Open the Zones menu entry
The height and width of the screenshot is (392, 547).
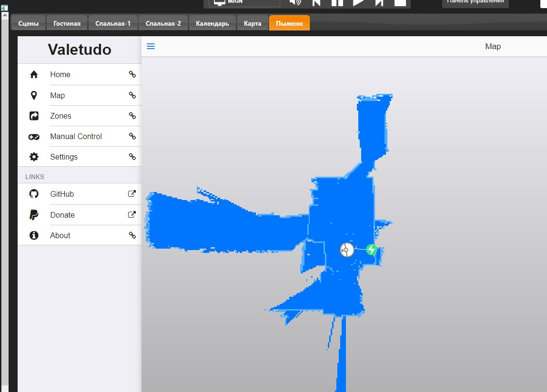tap(80, 116)
